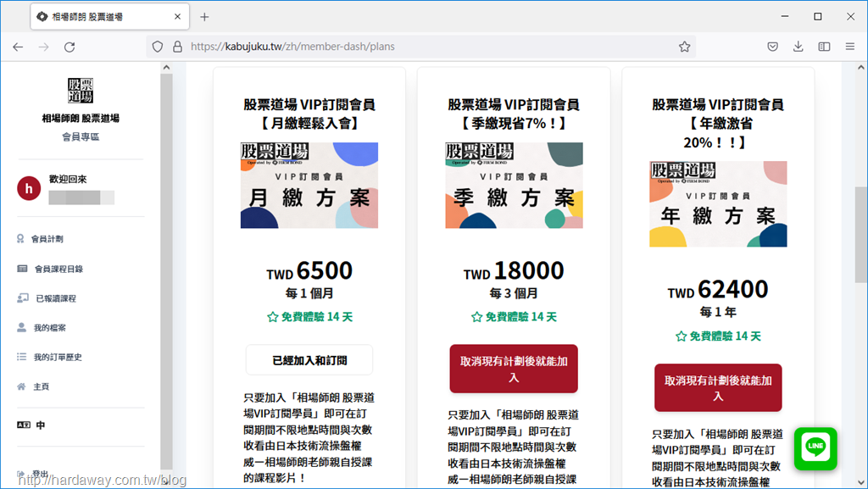The height and width of the screenshot is (489, 868).
Task: Click the browser forward arrow
Action: coord(44,47)
